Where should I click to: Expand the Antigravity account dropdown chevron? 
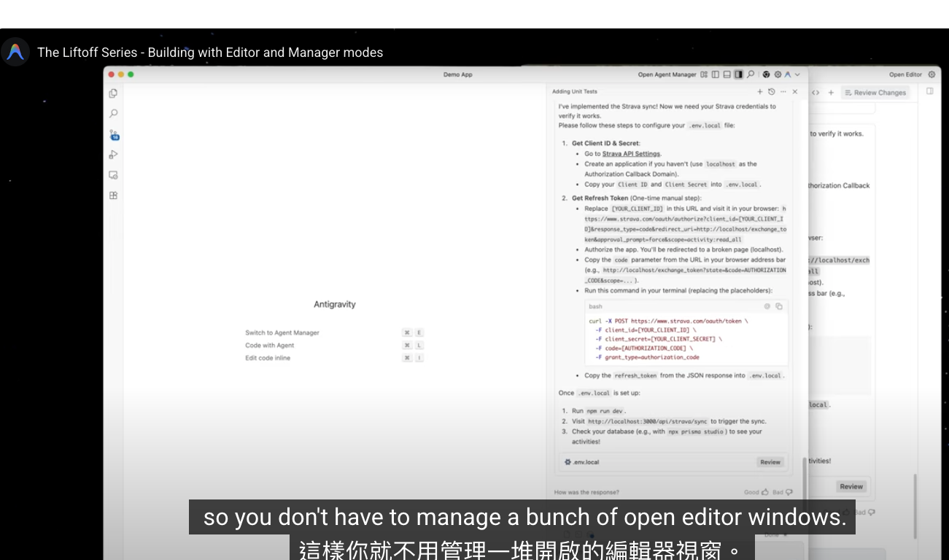[x=797, y=74]
